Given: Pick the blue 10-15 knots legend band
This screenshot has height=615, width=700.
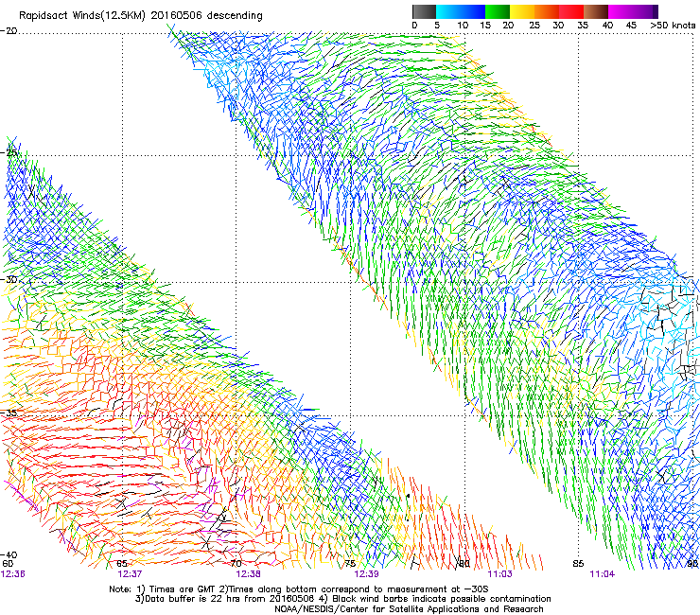Looking at the screenshot, I should pyautogui.click(x=473, y=11).
